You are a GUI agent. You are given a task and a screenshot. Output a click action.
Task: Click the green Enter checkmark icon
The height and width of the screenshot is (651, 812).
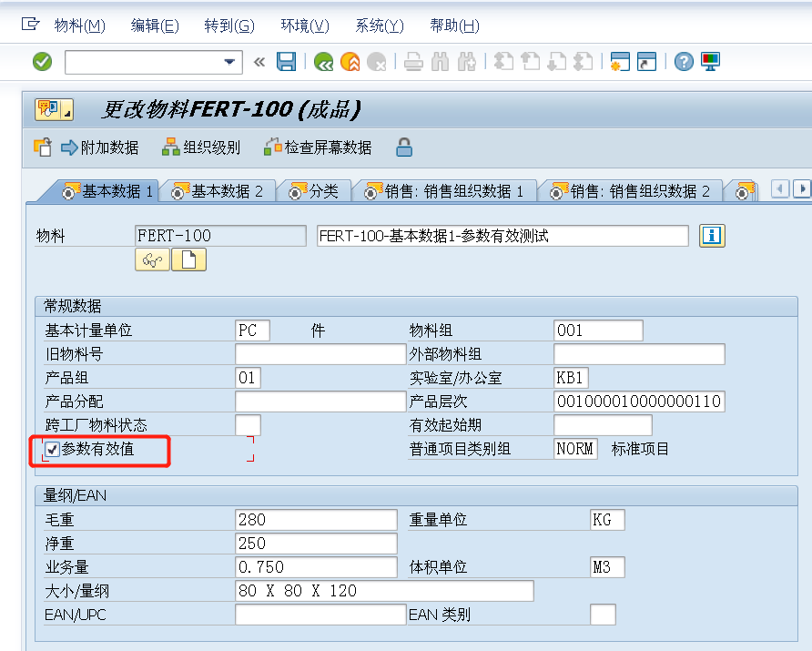(x=43, y=62)
